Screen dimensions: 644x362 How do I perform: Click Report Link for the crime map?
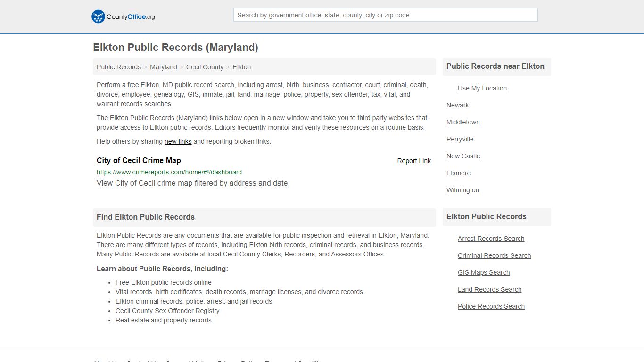[x=414, y=161]
